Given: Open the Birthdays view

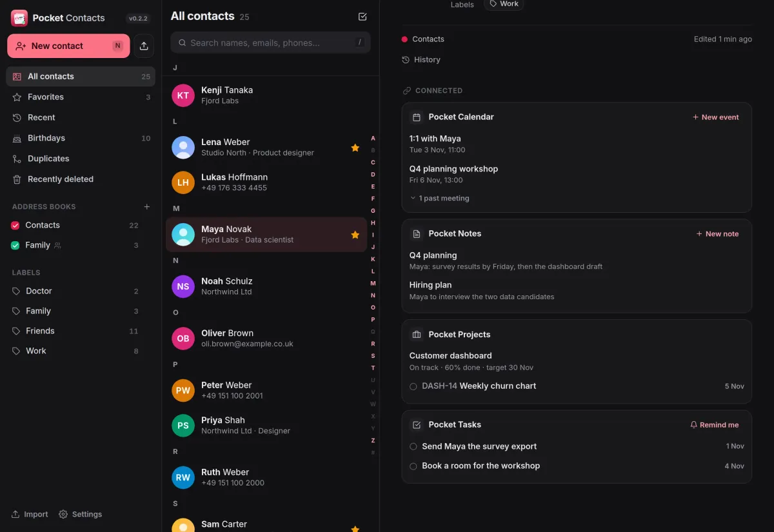Looking at the screenshot, I should (x=81, y=138).
